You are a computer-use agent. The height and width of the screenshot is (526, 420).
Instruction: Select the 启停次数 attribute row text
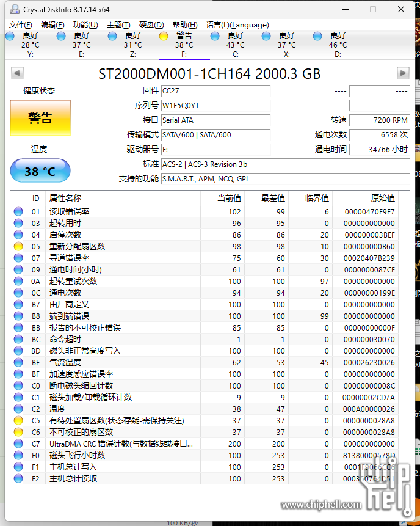pyautogui.click(x=65, y=235)
